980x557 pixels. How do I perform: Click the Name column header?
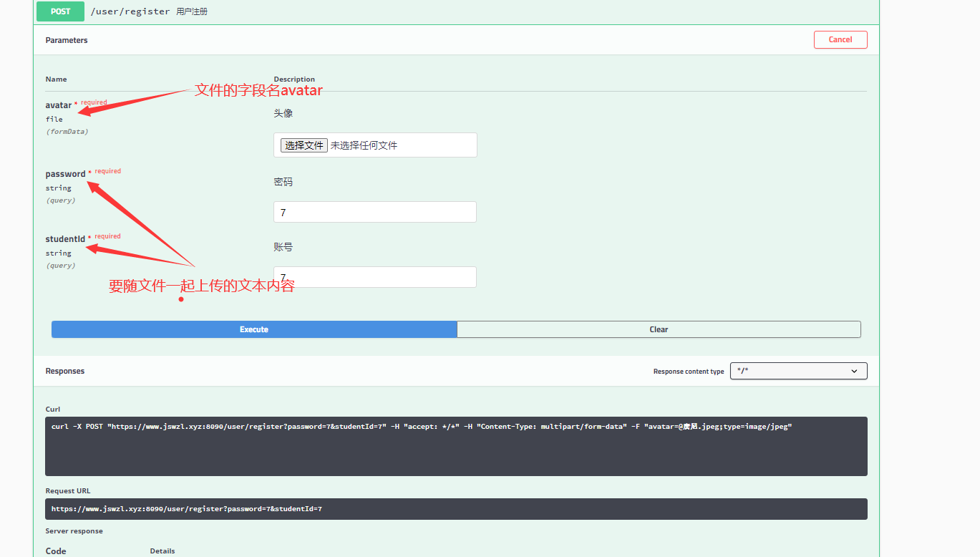coord(57,79)
